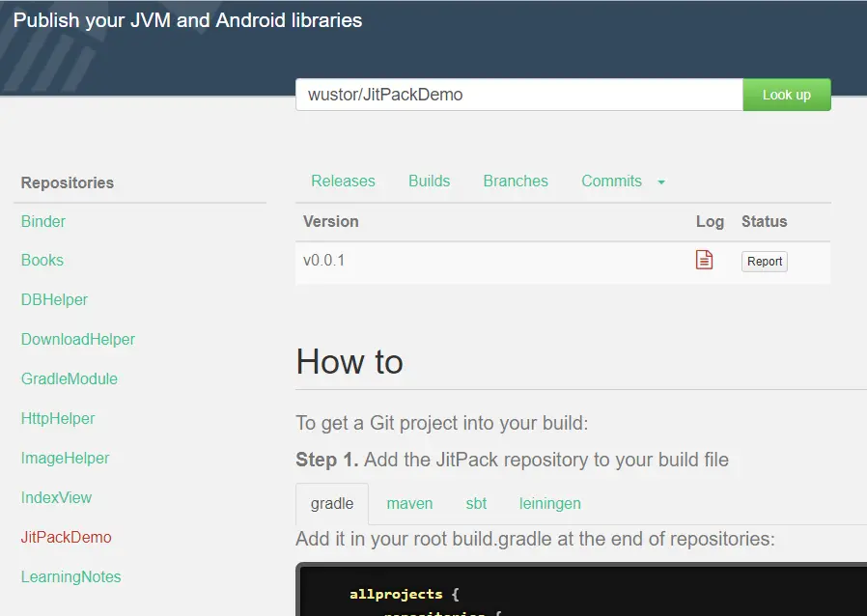The height and width of the screenshot is (616, 867).
Task: Switch to the Branches tab
Action: [x=516, y=181]
